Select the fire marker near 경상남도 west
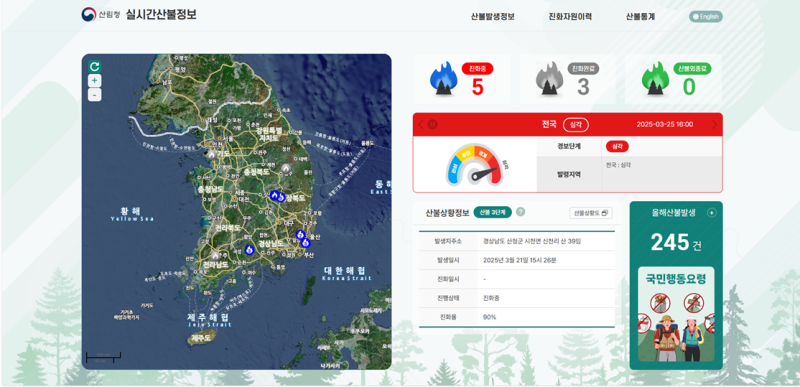This screenshot has height=387, width=800. [x=249, y=249]
